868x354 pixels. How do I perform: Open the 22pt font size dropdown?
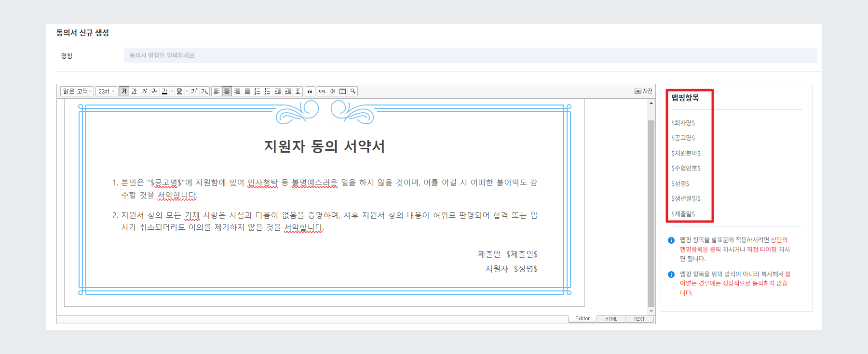click(106, 91)
